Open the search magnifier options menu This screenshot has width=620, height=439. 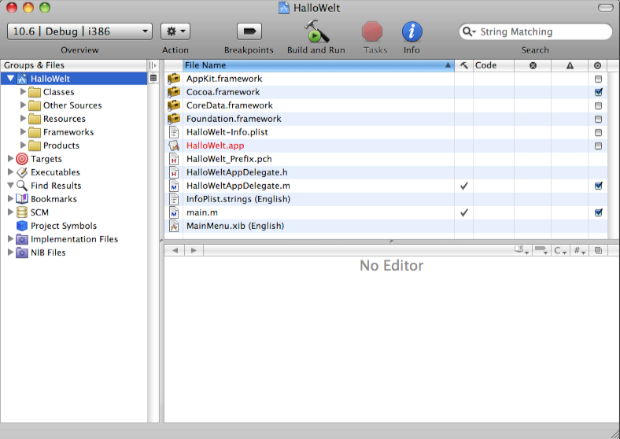(469, 32)
